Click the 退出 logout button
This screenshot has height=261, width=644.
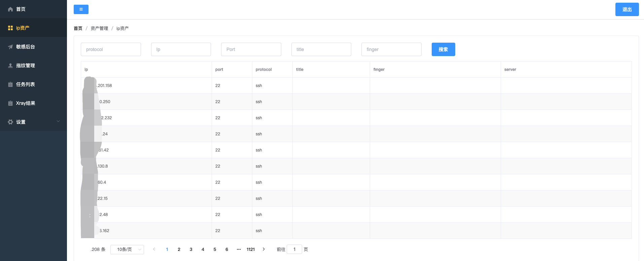point(627,9)
